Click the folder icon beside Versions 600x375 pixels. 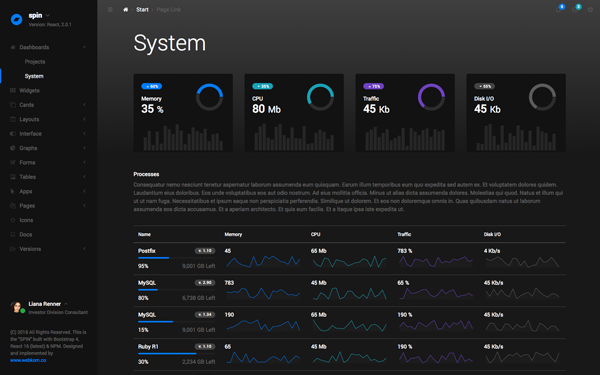[x=13, y=249]
